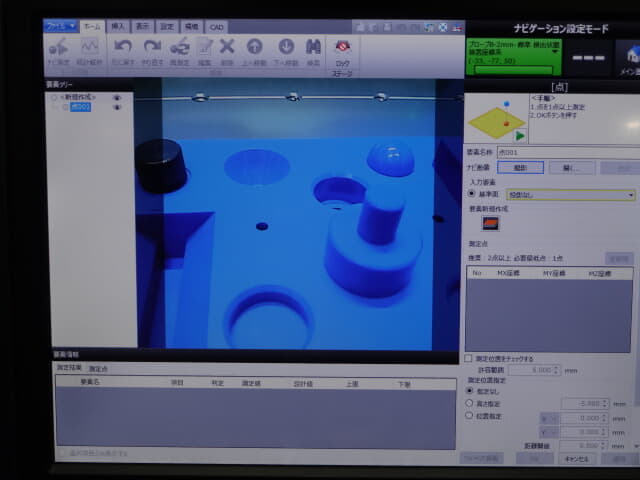640x480 pixels.
Task: Open the Y axis dropdown beside position field
Action: (x=549, y=431)
